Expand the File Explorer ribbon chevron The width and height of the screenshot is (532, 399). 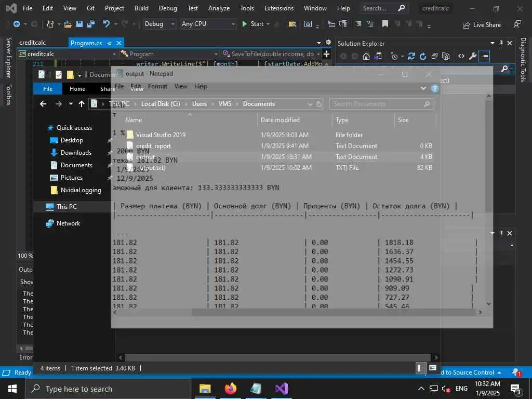click(x=423, y=88)
